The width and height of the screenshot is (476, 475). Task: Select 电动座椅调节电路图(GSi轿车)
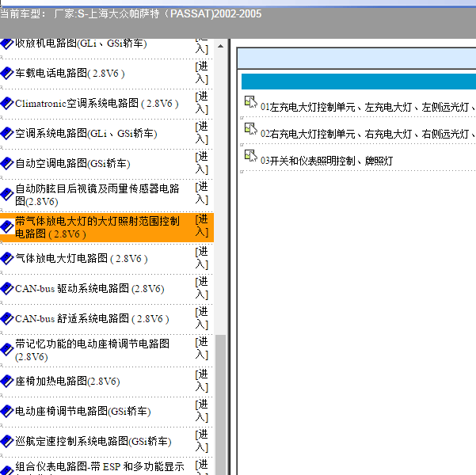pyautogui.click(x=83, y=411)
